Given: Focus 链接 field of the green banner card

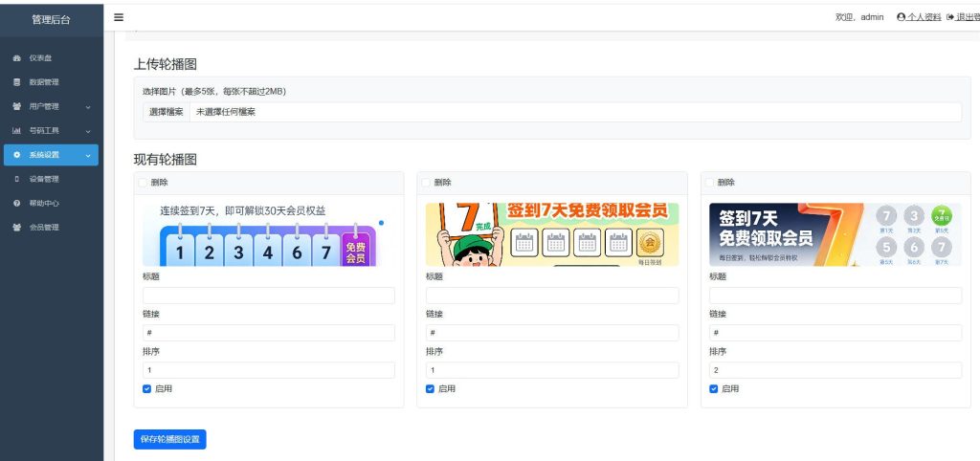Looking at the screenshot, I should 552,333.
